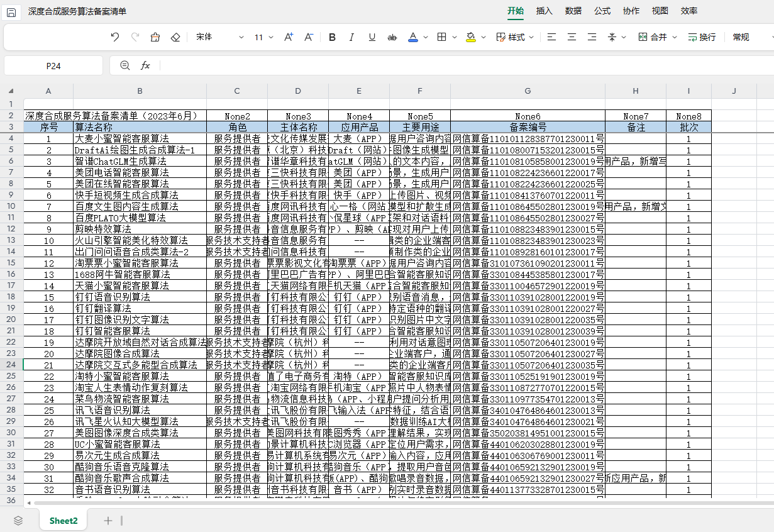
Task: Click the P24 name box
Action: coord(53,65)
